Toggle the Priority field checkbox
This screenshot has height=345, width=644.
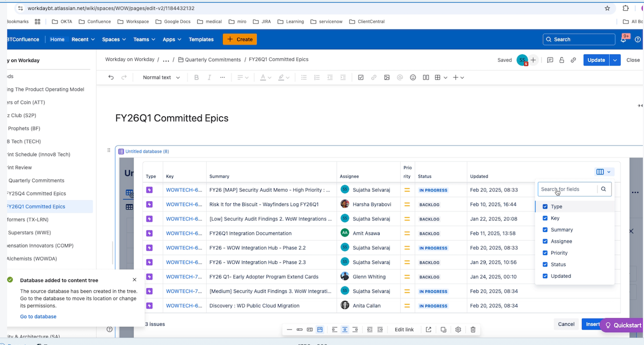coord(545,253)
